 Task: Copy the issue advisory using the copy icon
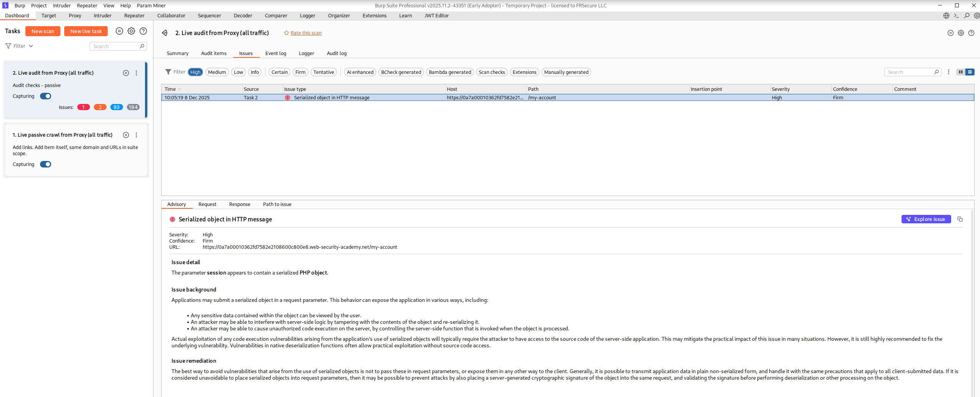(x=960, y=219)
